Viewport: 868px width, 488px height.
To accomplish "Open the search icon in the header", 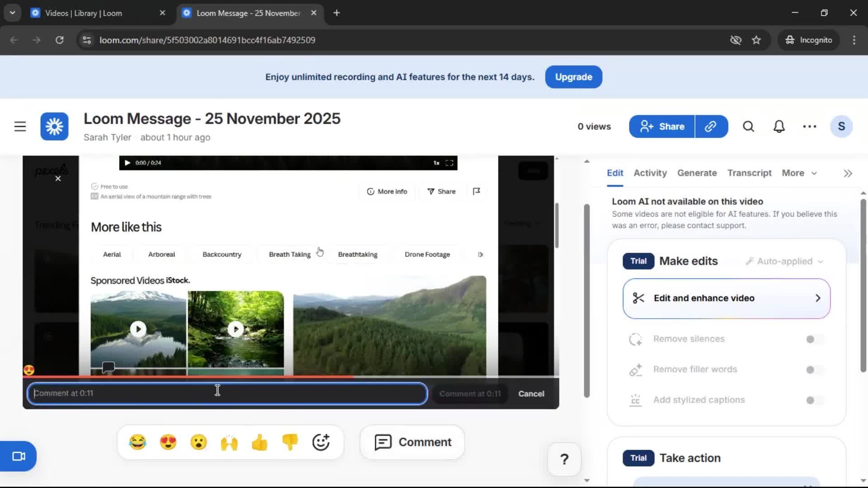I will coord(748,127).
